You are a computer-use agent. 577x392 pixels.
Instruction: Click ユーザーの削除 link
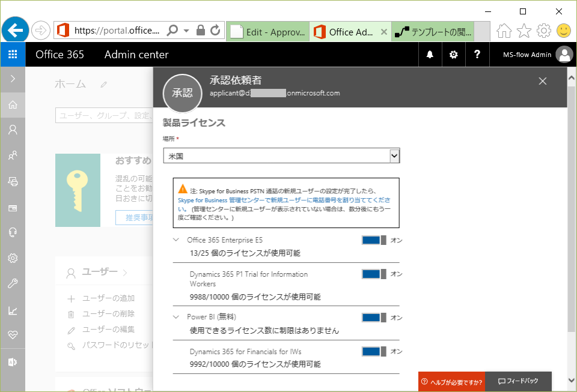[108, 314]
